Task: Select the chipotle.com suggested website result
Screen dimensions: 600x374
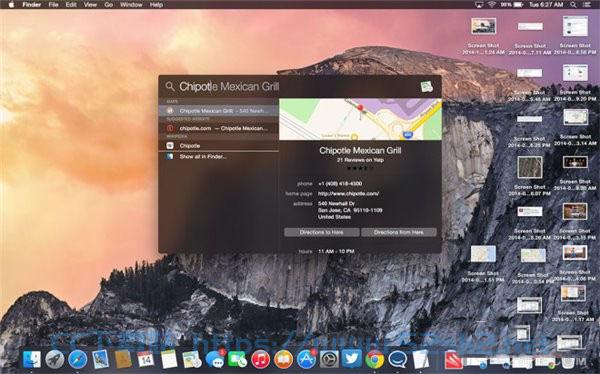Action: pos(218,128)
